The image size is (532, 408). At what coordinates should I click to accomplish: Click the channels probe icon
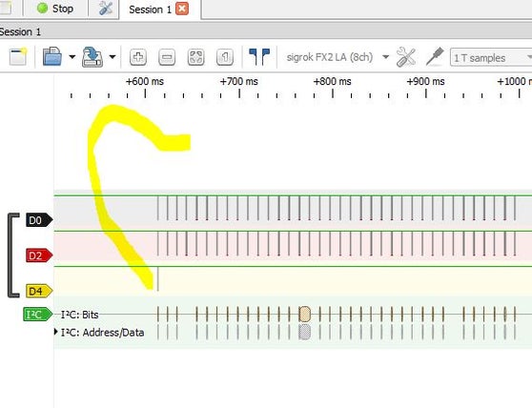click(x=435, y=56)
